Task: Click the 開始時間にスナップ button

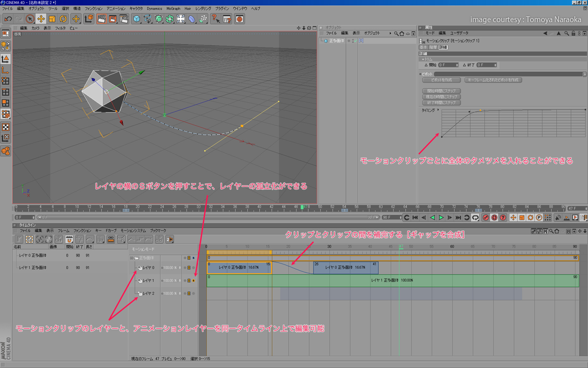Action: point(441,91)
